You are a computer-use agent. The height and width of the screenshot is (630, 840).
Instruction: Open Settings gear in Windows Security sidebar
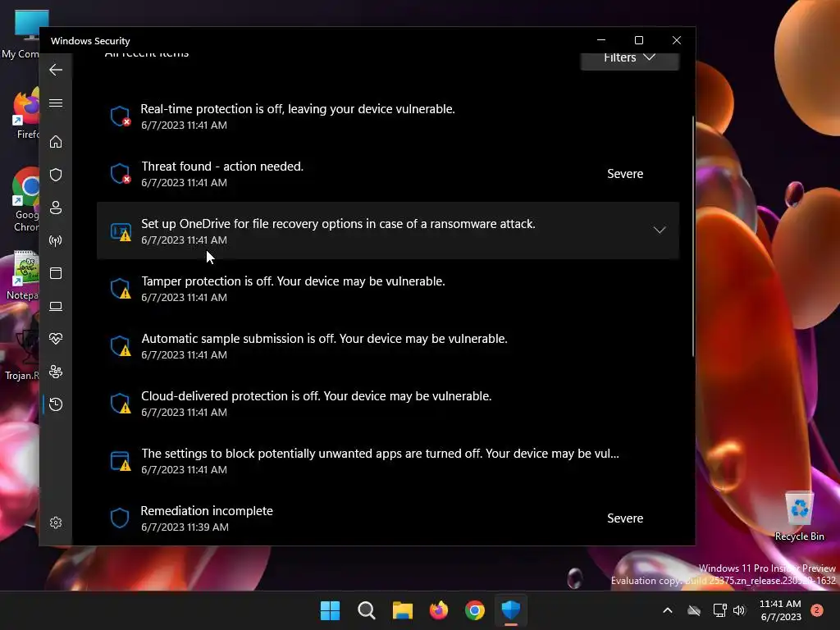pos(56,523)
